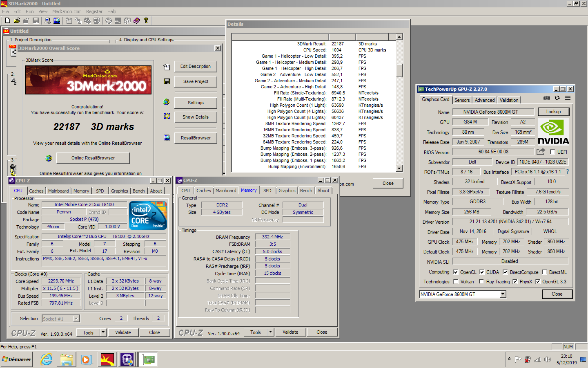Screen dimensions: 588x368
Task: Open the GPU-Z hamburger menu
Action: pos(568,98)
